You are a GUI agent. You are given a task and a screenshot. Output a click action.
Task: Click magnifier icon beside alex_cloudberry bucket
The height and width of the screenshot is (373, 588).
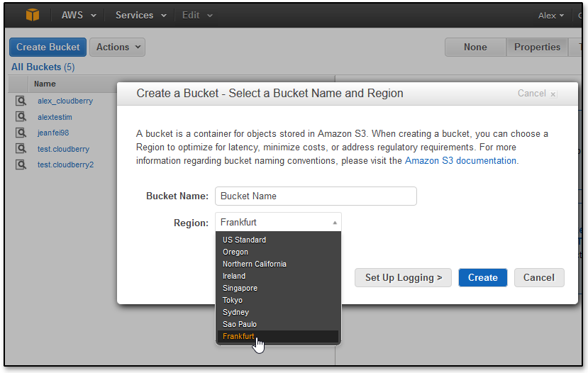click(21, 101)
